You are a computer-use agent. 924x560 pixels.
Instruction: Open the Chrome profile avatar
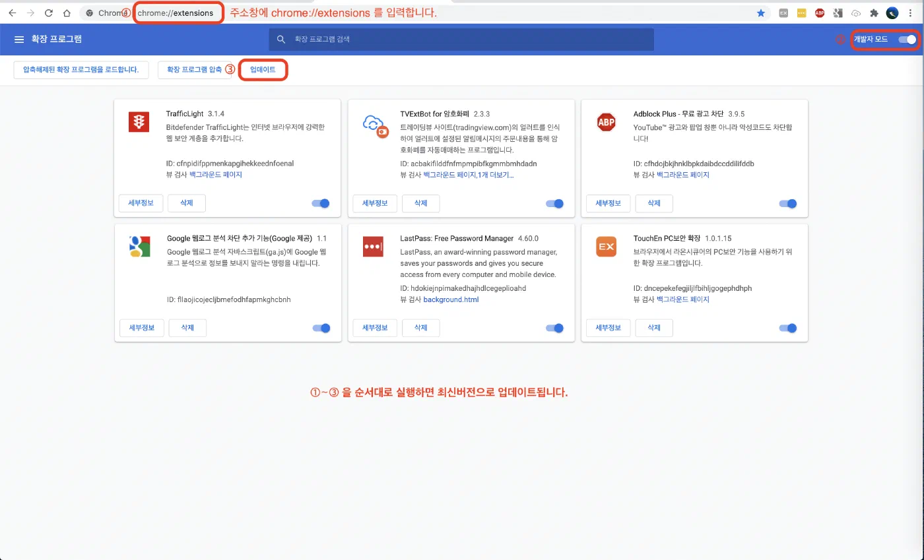892,13
